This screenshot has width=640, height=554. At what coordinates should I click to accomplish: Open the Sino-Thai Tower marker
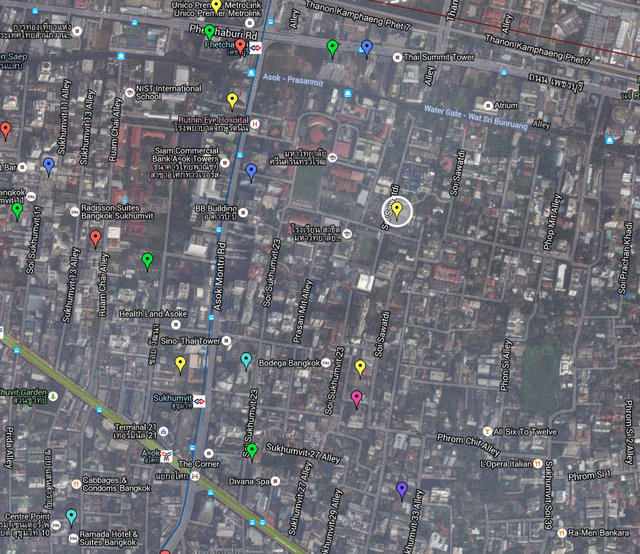coord(227,340)
